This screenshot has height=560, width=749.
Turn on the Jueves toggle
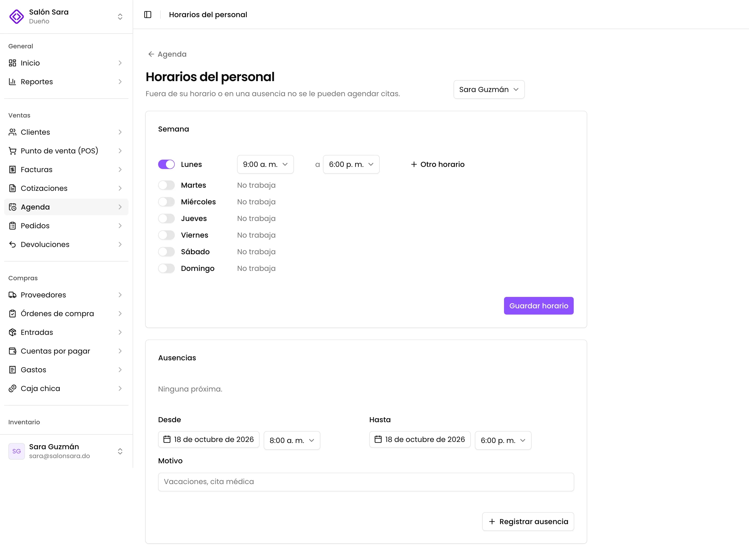coord(166,218)
